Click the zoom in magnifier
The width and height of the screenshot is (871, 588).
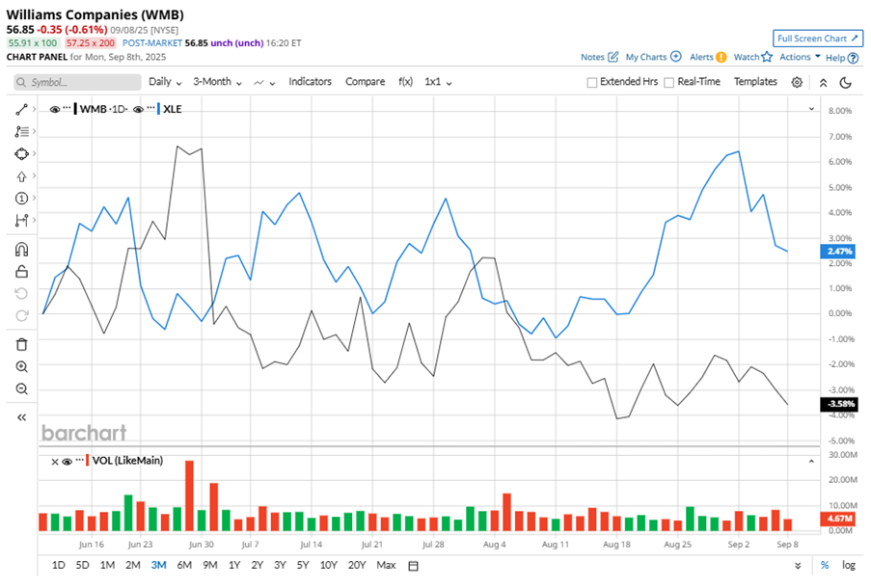tap(21, 366)
